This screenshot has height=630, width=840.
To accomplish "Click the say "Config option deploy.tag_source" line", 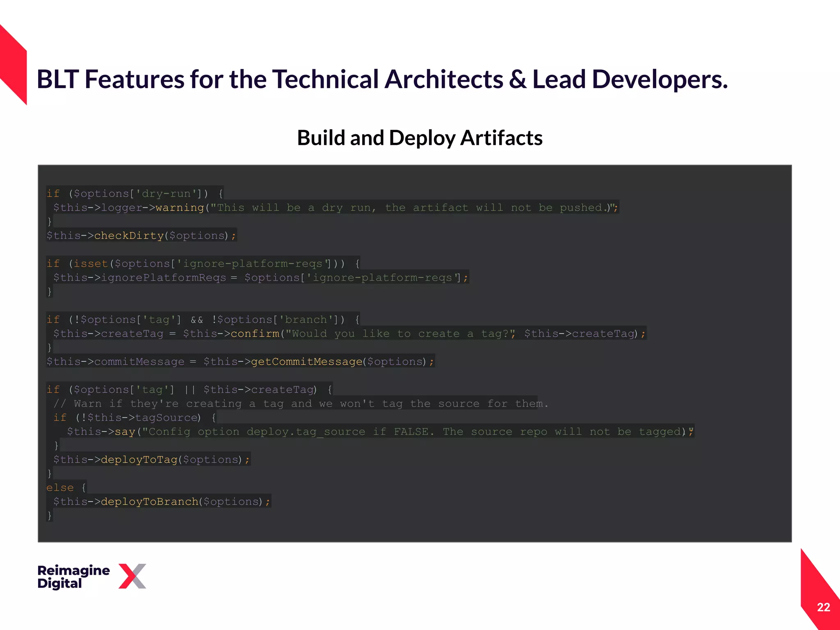I will pyautogui.click(x=380, y=431).
